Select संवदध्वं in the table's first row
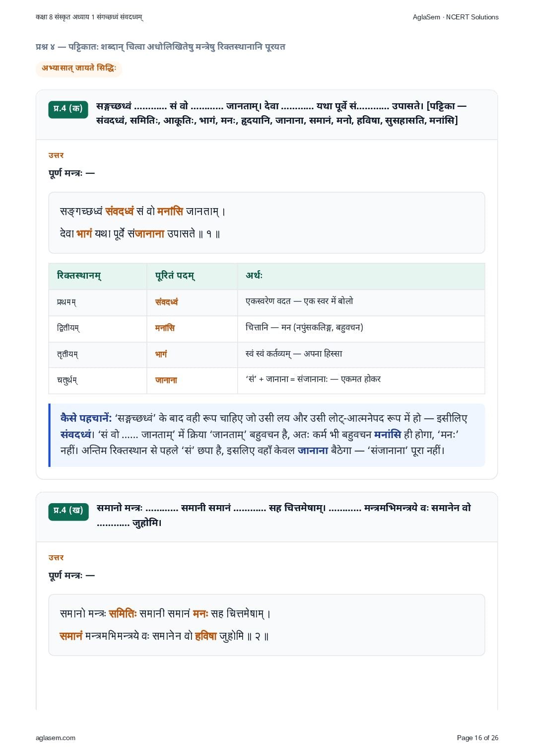 [x=167, y=302]
